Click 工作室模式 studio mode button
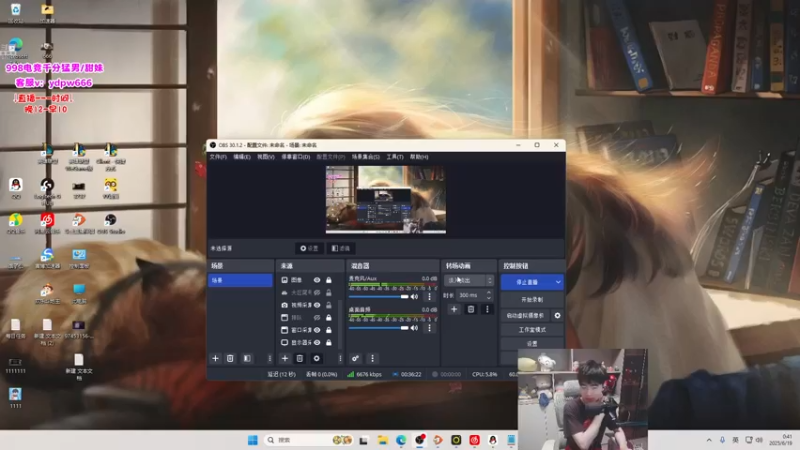Screen dimensions: 800x450 click(532, 330)
